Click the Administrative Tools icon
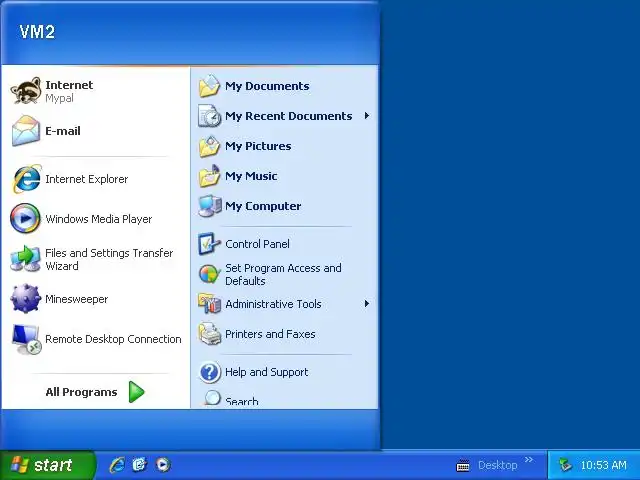640x480 pixels. click(x=209, y=304)
